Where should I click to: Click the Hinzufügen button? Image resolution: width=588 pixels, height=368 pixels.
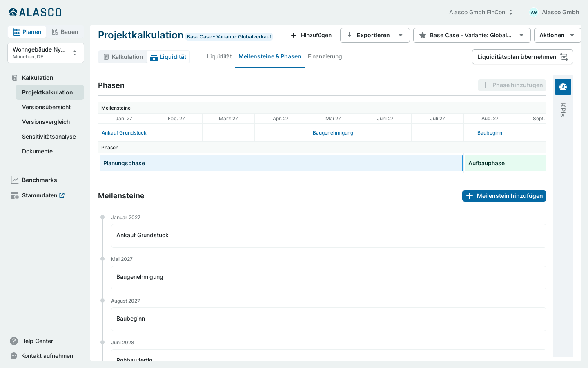[311, 35]
